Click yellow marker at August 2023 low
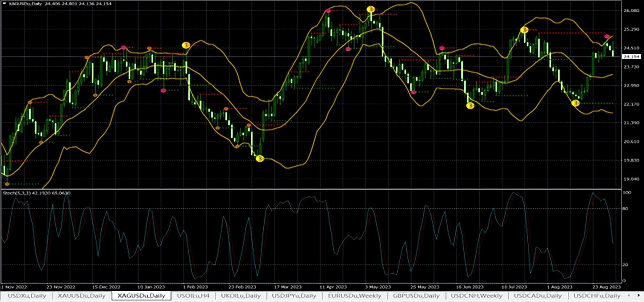The image size is (644, 302). [x=575, y=103]
